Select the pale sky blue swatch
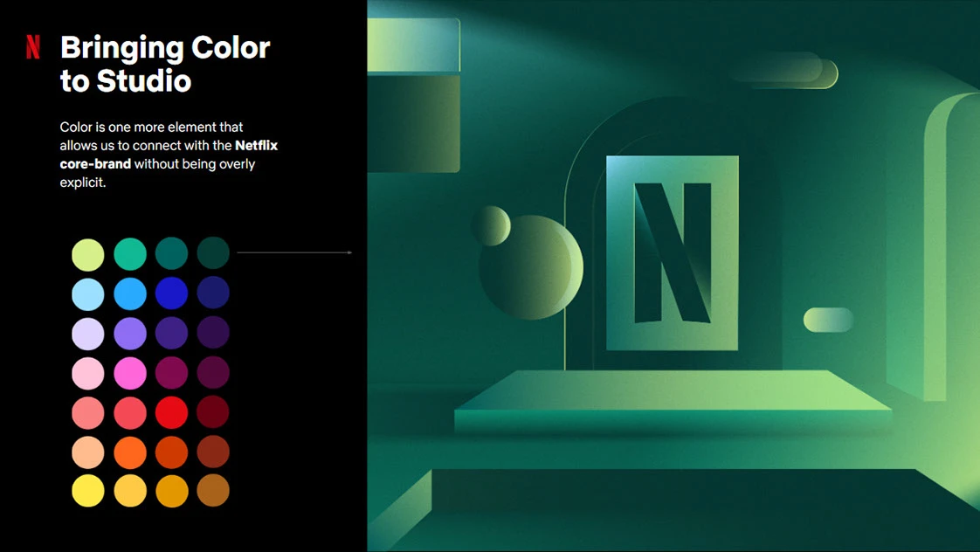The image size is (980, 552). coord(88,293)
